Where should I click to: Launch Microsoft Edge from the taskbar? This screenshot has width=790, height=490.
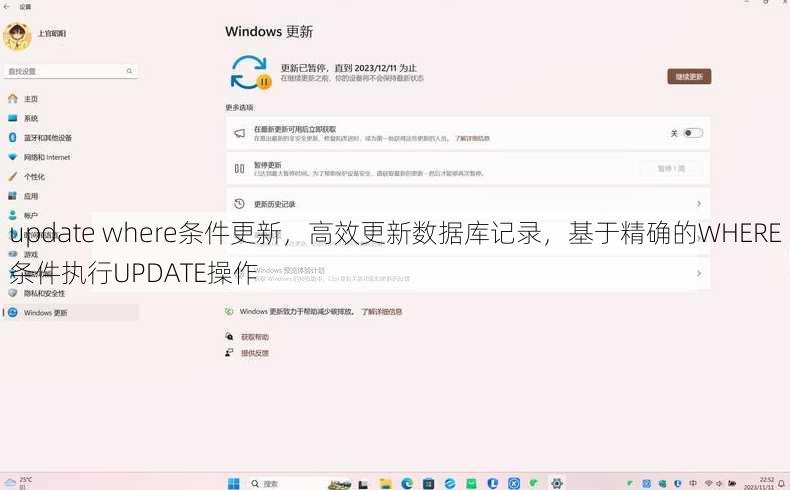pos(407,483)
